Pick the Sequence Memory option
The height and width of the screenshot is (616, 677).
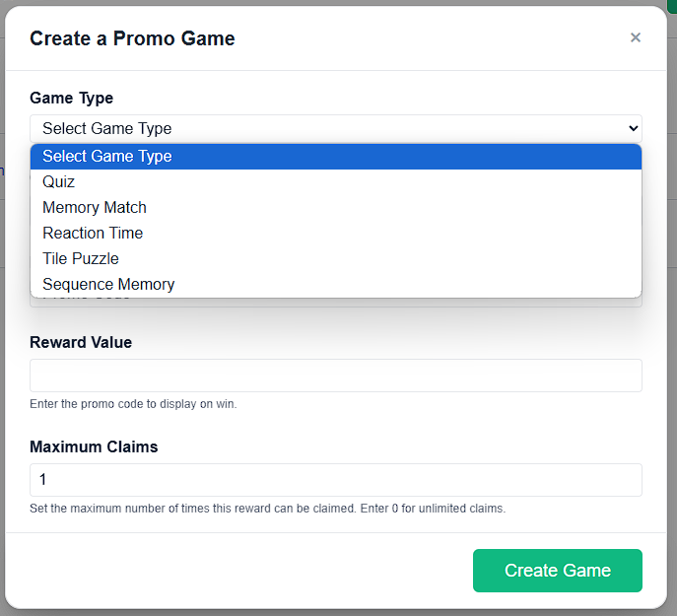[x=335, y=284]
